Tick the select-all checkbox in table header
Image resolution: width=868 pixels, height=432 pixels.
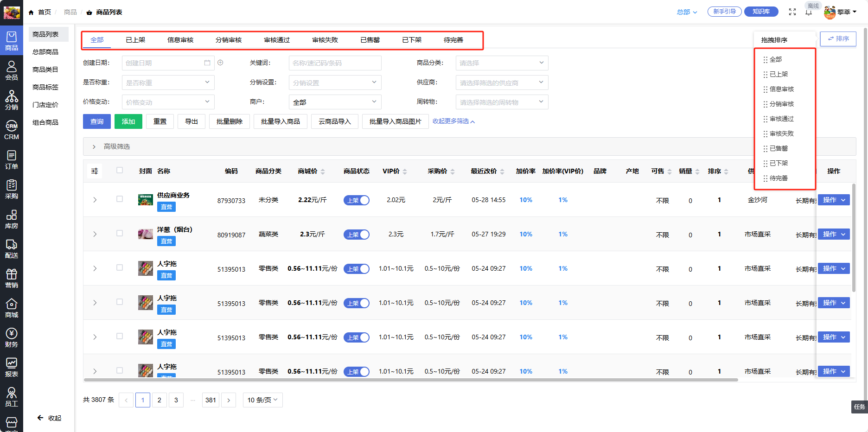point(120,170)
